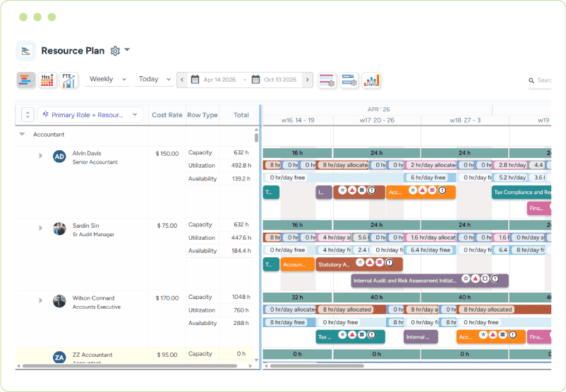Expand the Sardin Sin row
This screenshot has width=566, height=392.
coord(40,228)
